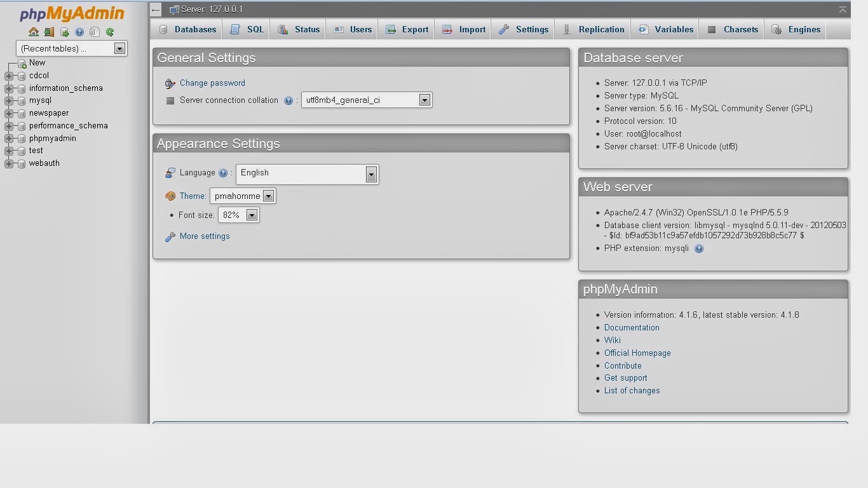868x488 pixels.
Task: Open the Get support link
Action: pyautogui.click(x=626, y=378)
